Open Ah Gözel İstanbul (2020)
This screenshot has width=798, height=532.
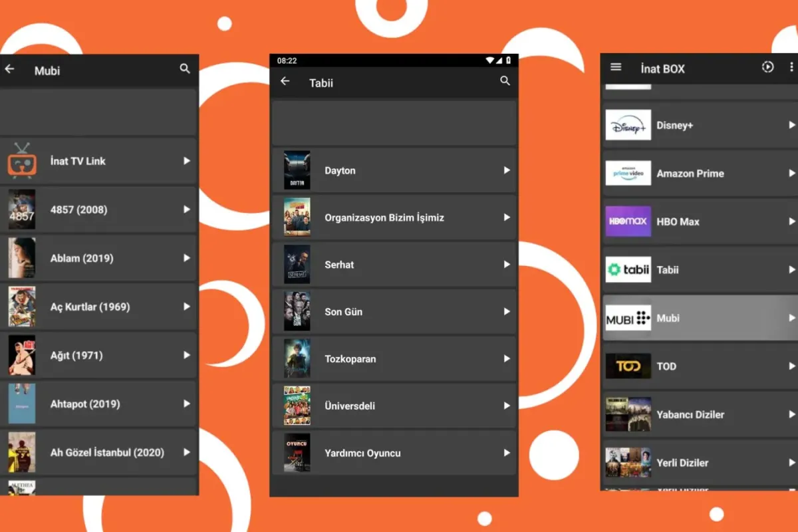(x=106, y=452)
